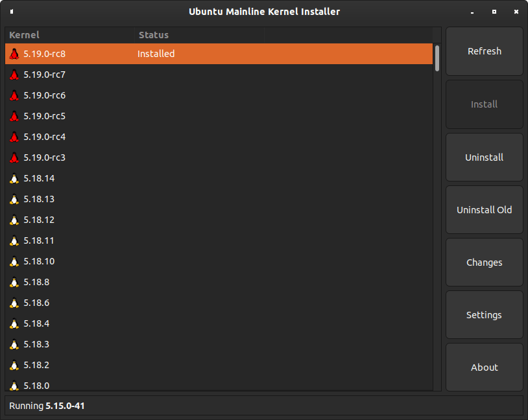
Task: Select kernel 5.18.12 in the list
Action: pyautogui.click(x=219, y=220)
